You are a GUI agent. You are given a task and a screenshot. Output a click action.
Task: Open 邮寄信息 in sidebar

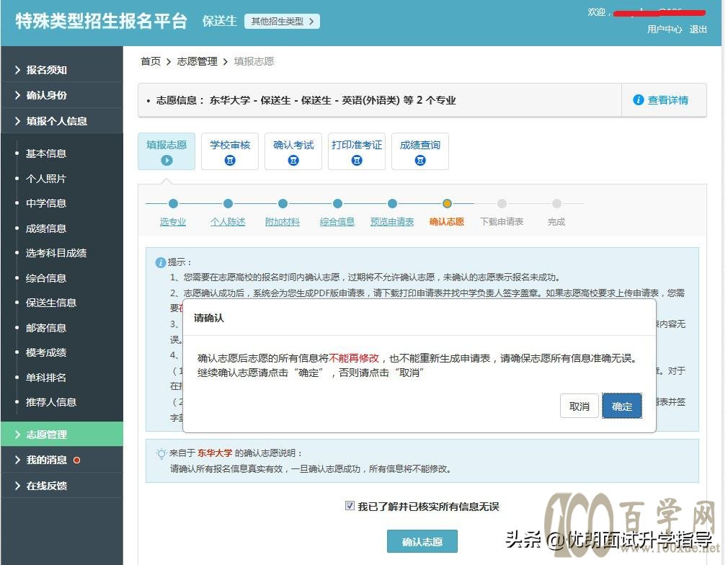(46, 328)
